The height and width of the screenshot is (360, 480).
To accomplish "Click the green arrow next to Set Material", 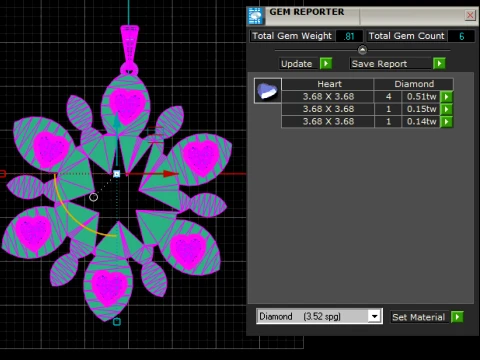I will tap(457, 317).
